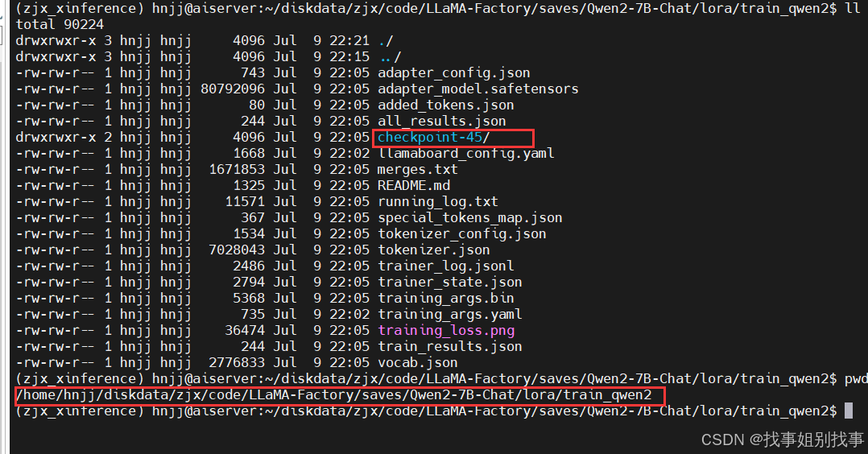Click the tokenizer.json file name
This screenshot has width=868, height=454.
click(x=434, y=250)
